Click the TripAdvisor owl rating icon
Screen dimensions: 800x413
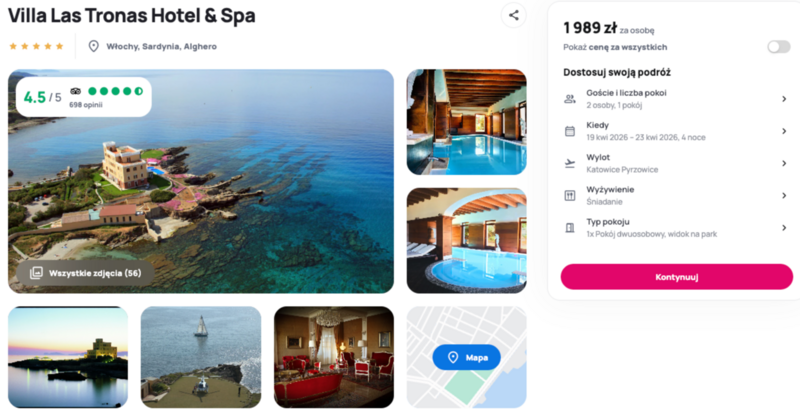[x=76, y=91]
